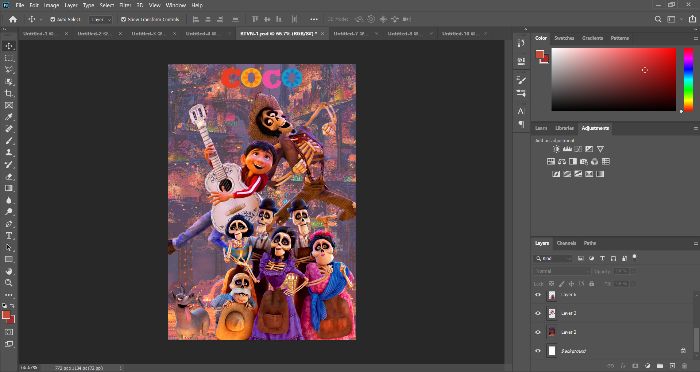Close the Untitled-1 document tab
Image resolution: width=700 pixels, height=372 pixels.
[x=67, y=33]
